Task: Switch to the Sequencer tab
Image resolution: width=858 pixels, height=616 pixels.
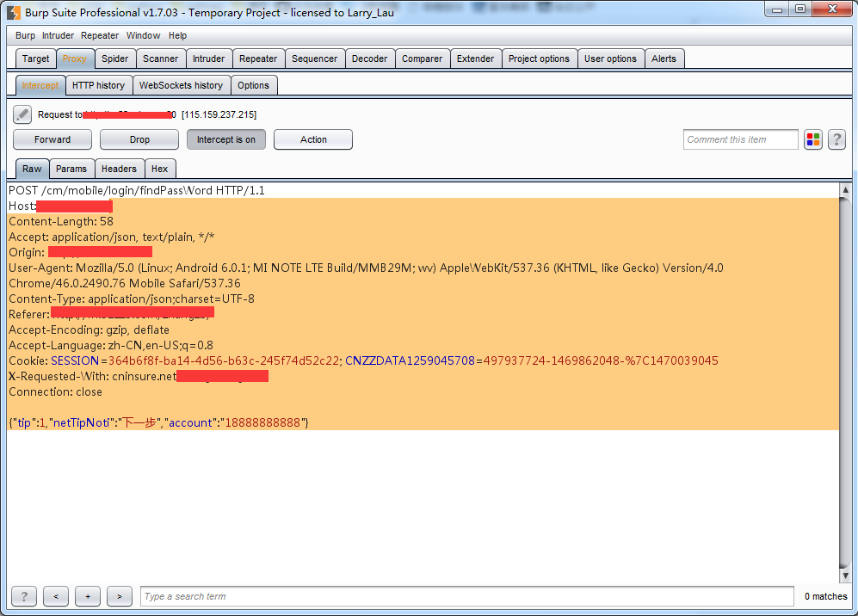Action: pos(315,59)
